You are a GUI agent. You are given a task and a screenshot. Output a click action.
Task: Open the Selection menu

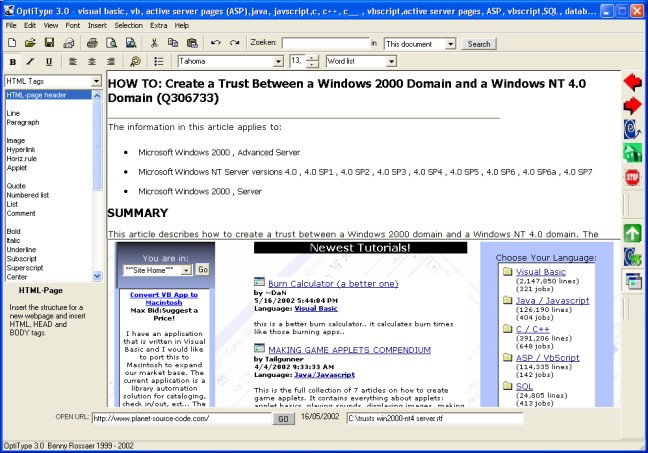coord(129,25)
